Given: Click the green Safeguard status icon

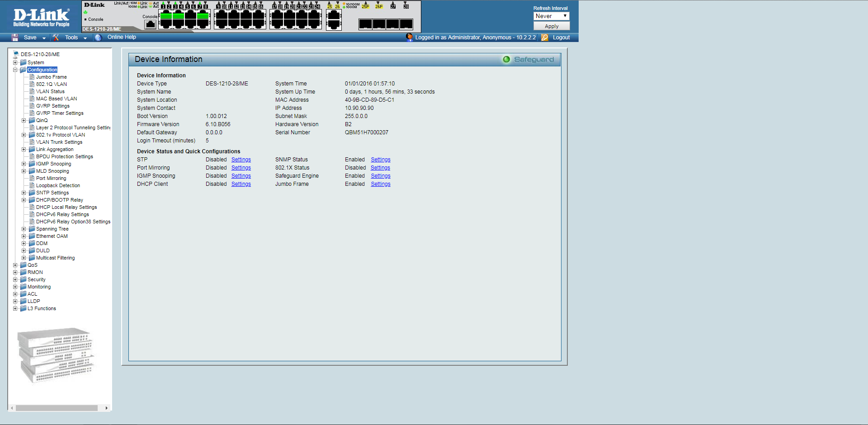Looking at the screenshot, I should click(506, 59).
